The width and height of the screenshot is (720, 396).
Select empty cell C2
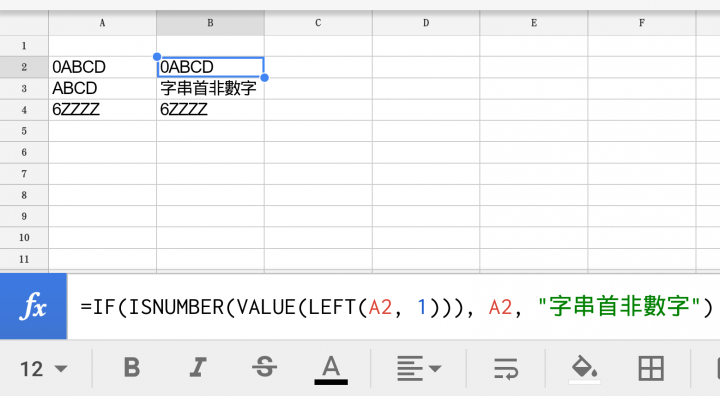(x=318, y=67)
